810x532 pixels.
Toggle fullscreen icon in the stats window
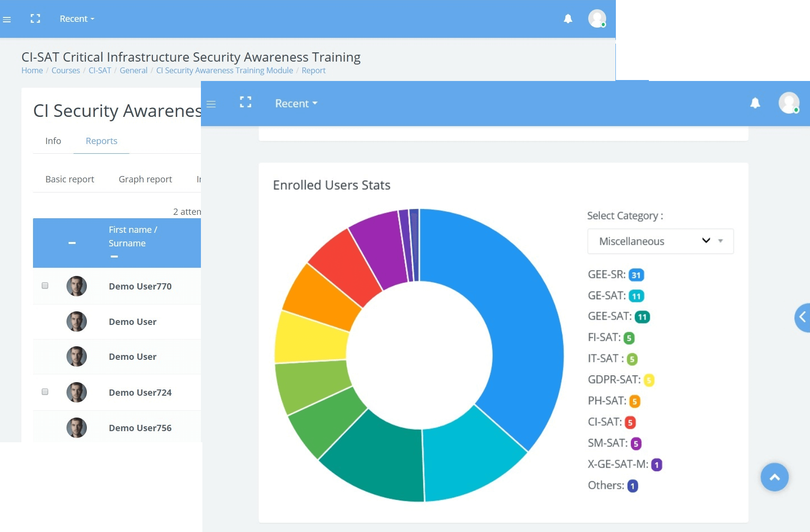click(246, 102)
